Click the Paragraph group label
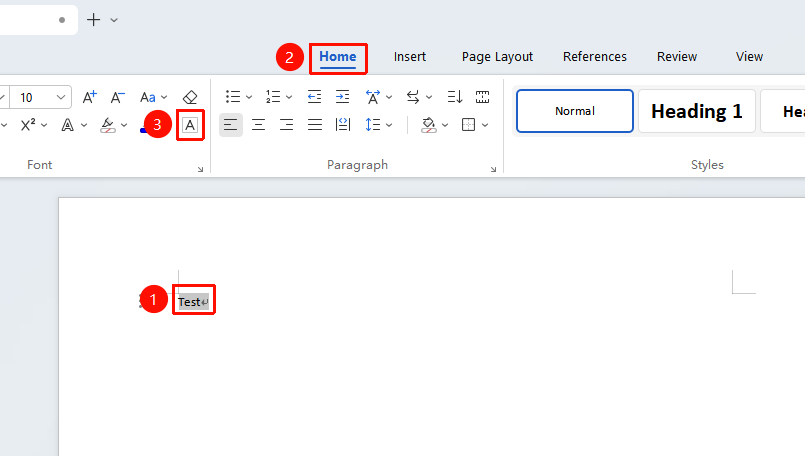 coord(357,165)
